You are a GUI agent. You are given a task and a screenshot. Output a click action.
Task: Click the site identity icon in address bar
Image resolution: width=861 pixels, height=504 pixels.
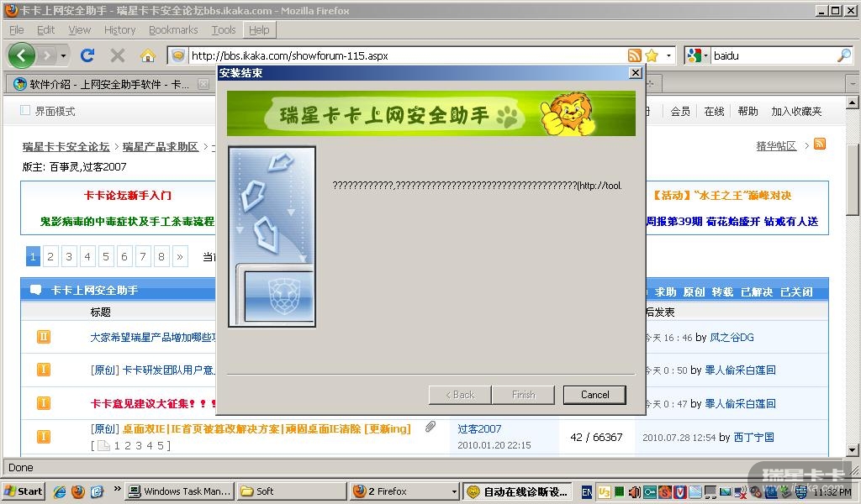tap(178, 55)
